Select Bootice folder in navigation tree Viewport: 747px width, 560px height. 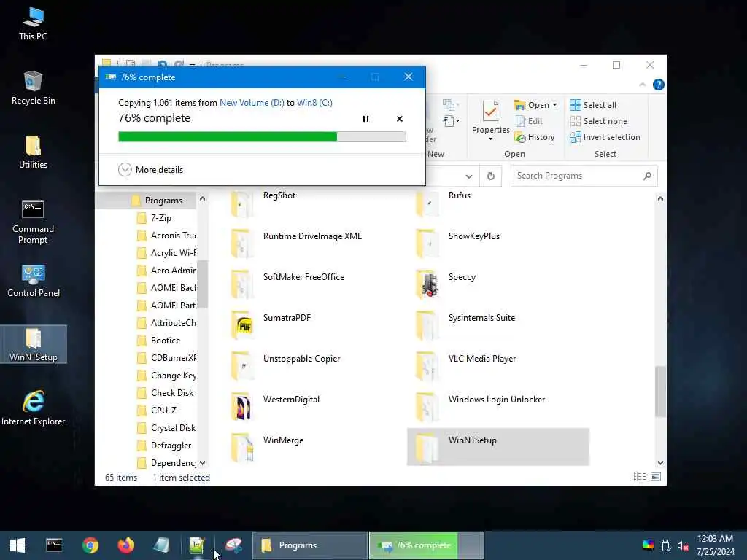(x=158, y=341)
